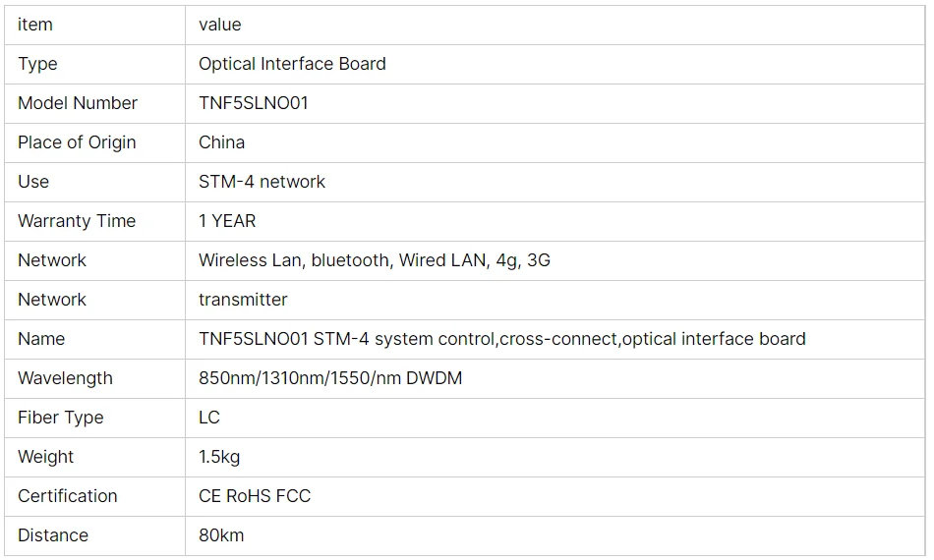The image size is (934, 560).
Task: Click the "CE RoHS FCC" certification value
Action: click(x=255, y=496)
